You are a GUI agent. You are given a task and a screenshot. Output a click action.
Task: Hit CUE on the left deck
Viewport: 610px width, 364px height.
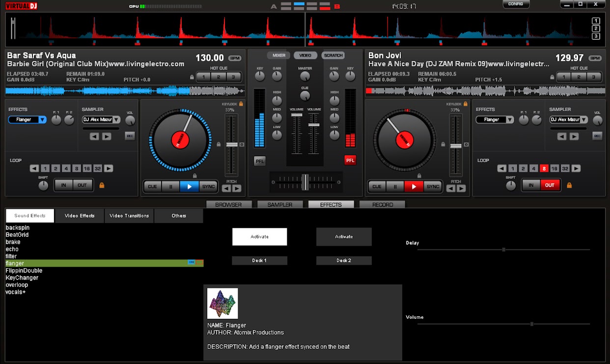(x=153, y=187)
